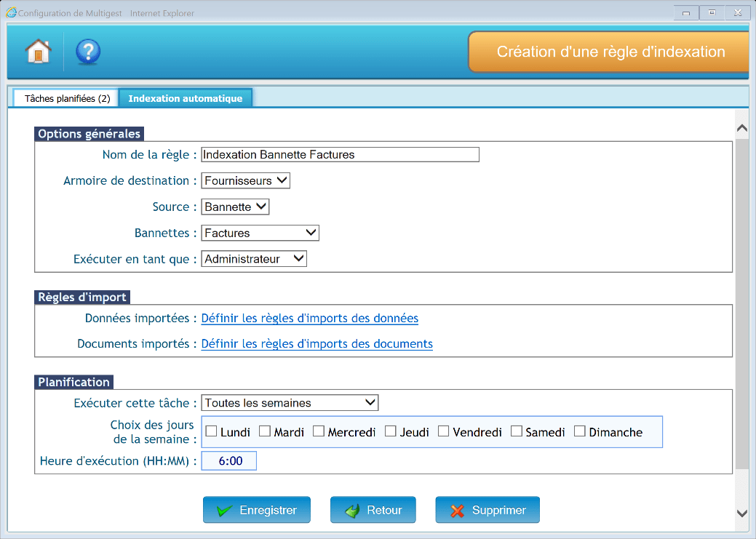Tick the Vendredi checkbox
The height and width of the screenshot is (539, 756).
coord(444,431)
